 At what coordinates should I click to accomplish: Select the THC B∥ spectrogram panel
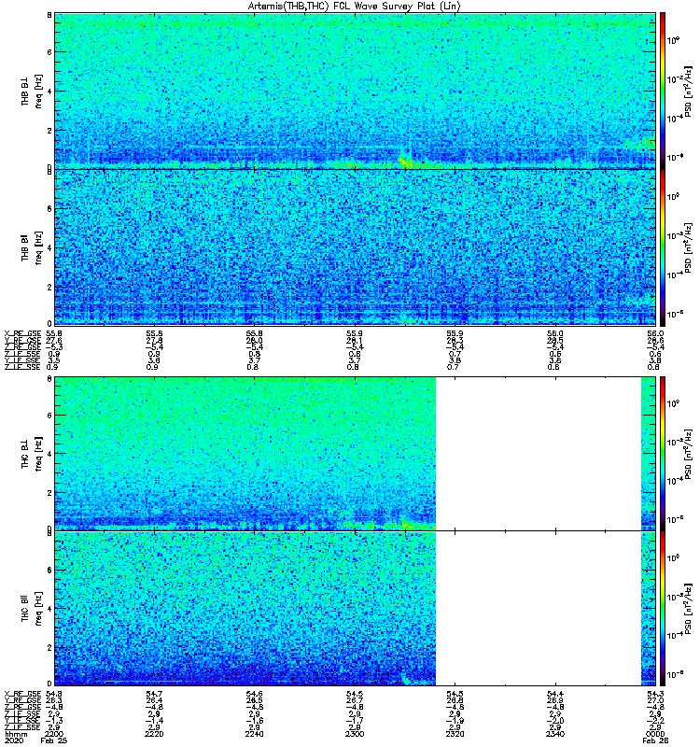(355, 609)
